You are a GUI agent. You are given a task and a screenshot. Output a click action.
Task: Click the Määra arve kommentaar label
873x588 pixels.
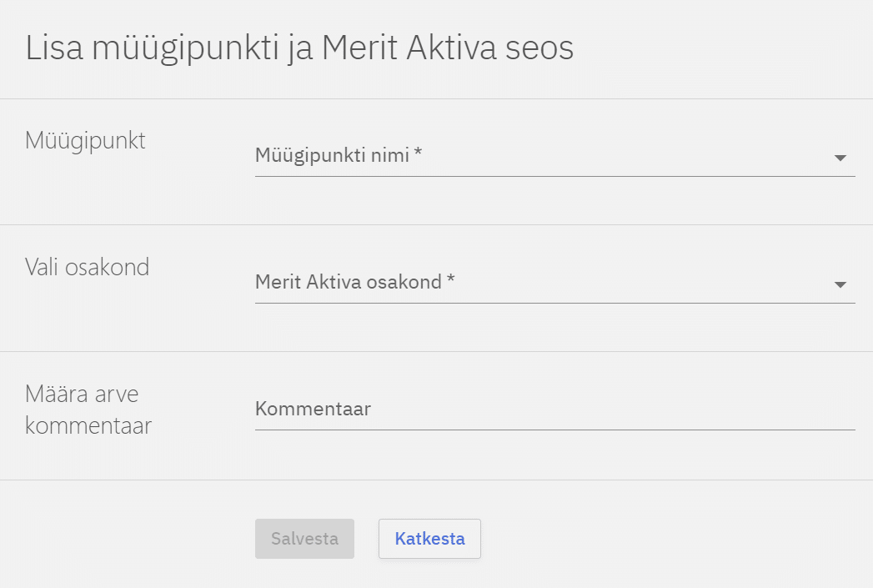[88, 410]
